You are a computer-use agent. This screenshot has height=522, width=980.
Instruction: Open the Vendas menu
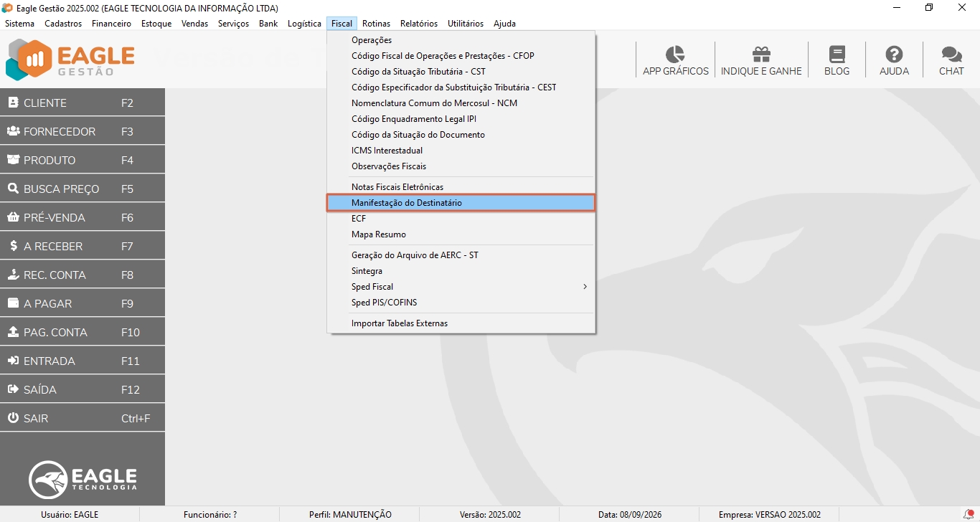click(x=194, y=24)
